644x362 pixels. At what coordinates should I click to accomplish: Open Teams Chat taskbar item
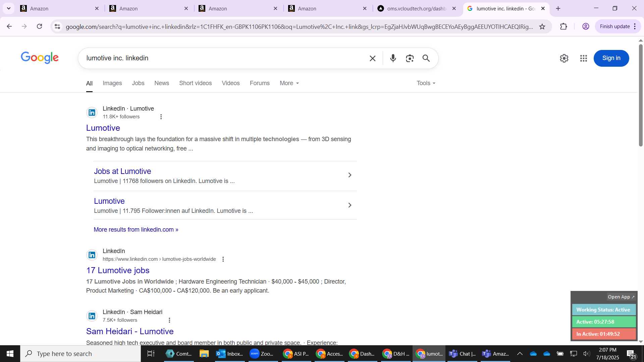(x=463, y=354)
